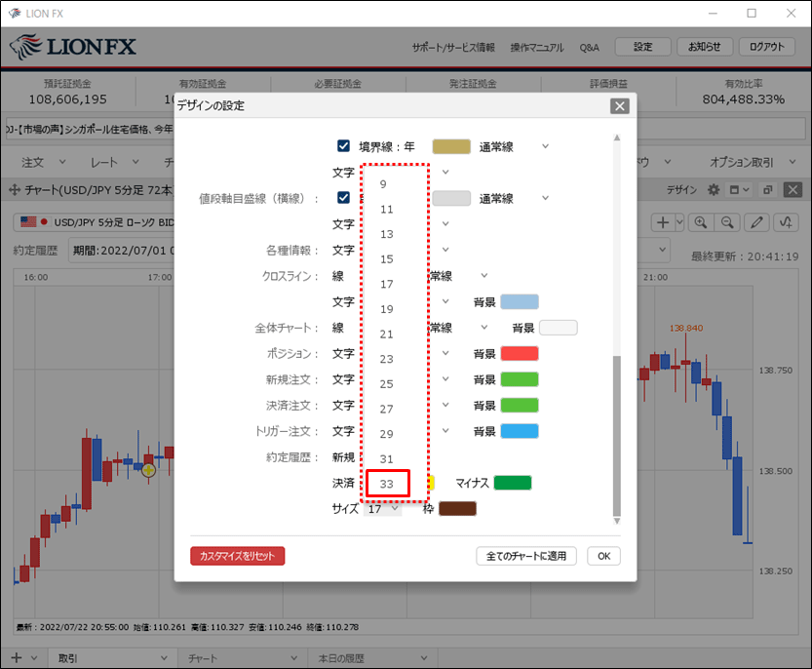Click the ポジション red background color swatch
This screenshot has height=669, width=812.
tap(519, 353)
